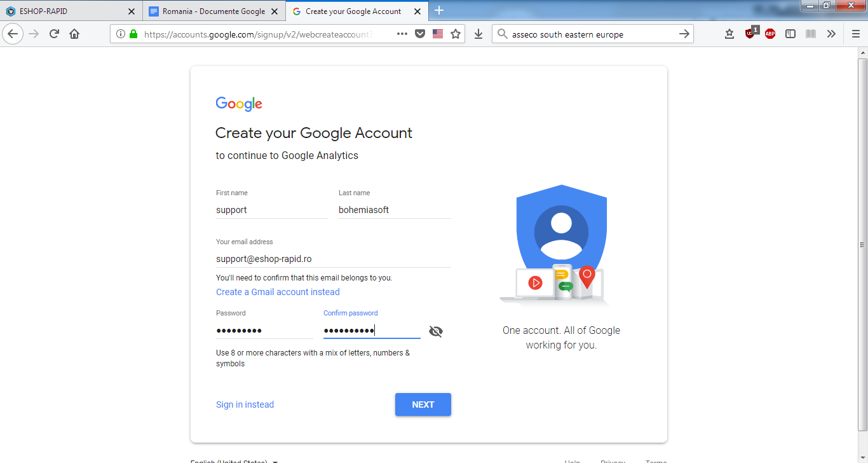Click the Create your Google Account heading

point(314,133)
